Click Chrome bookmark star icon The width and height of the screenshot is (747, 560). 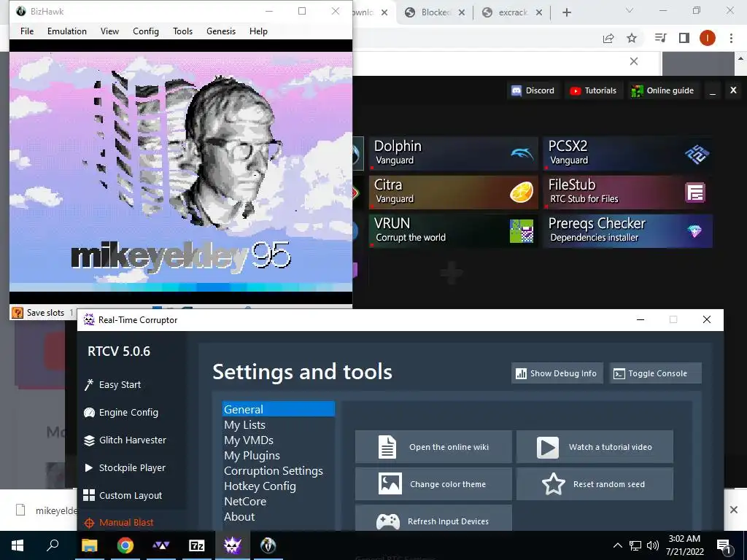pyautogui.click(x=632, y=38)
